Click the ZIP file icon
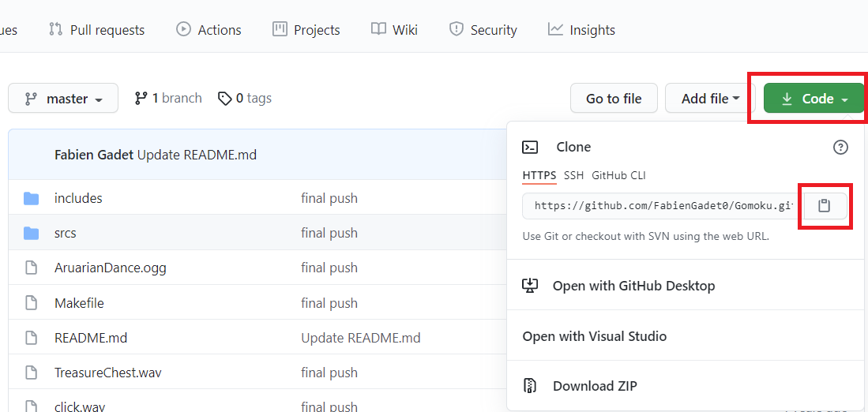Screen dimensions: 868x412 (x=530, y=386)
